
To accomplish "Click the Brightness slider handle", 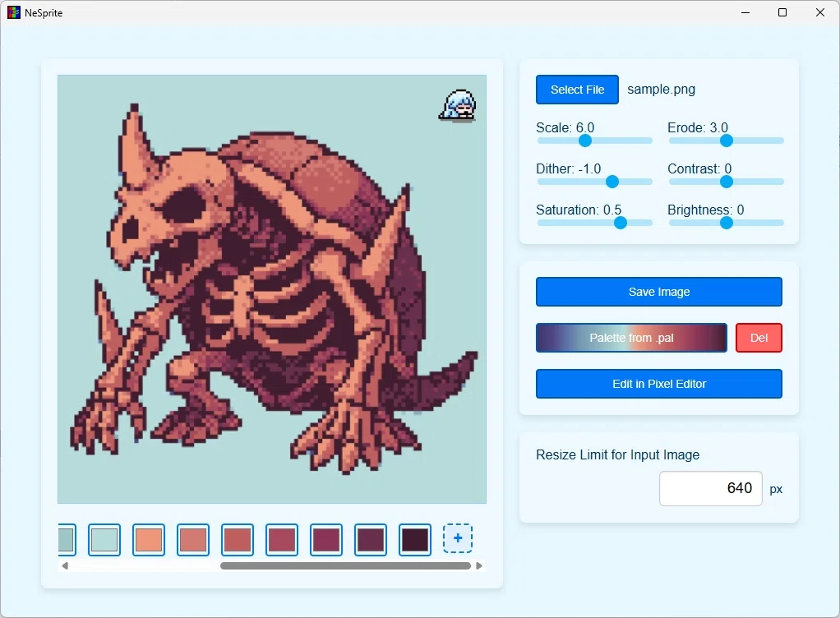I will pyautogui.click(x=726, y=223).
